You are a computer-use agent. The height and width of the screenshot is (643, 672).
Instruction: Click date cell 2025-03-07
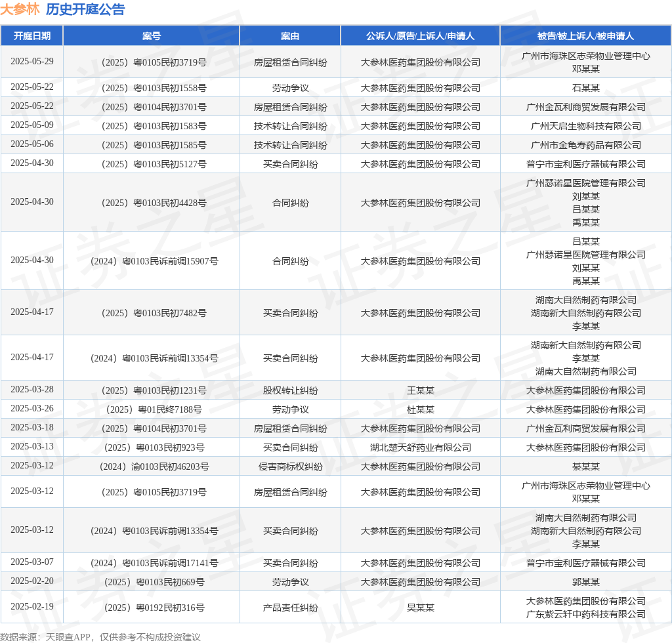(x=32, y=562)
